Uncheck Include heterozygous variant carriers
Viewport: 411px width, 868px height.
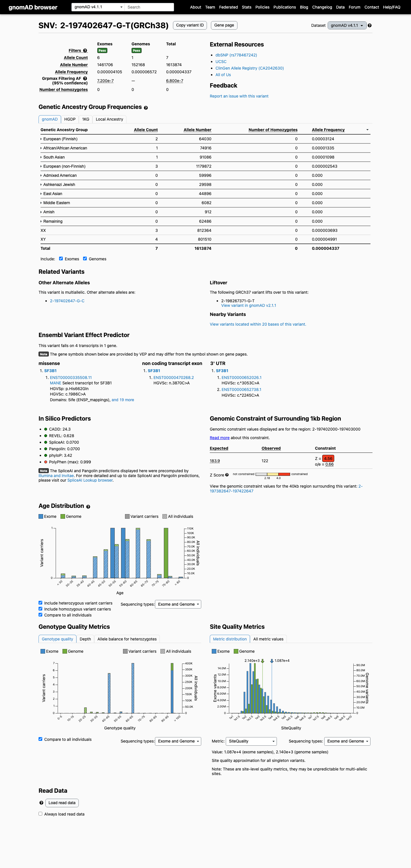(x=41, y=603)
